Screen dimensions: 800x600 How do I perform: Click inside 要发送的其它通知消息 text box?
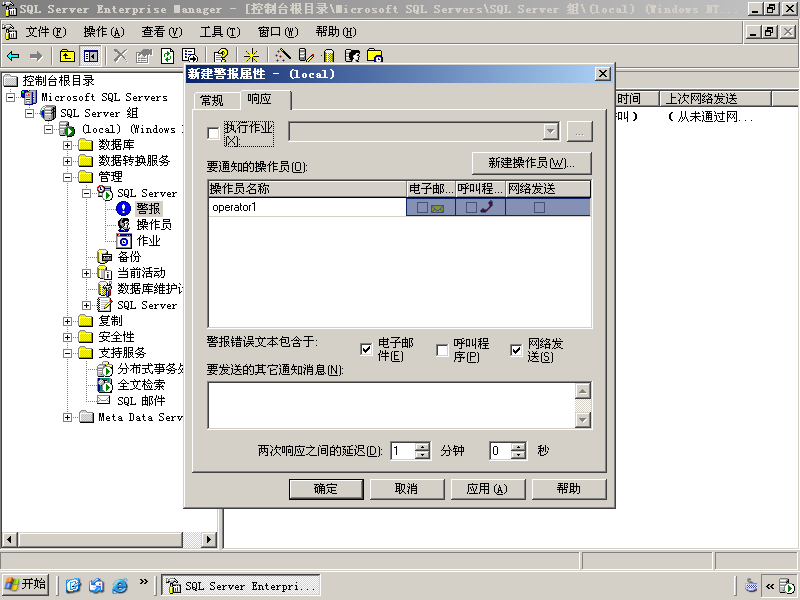[x=392, y=405]
